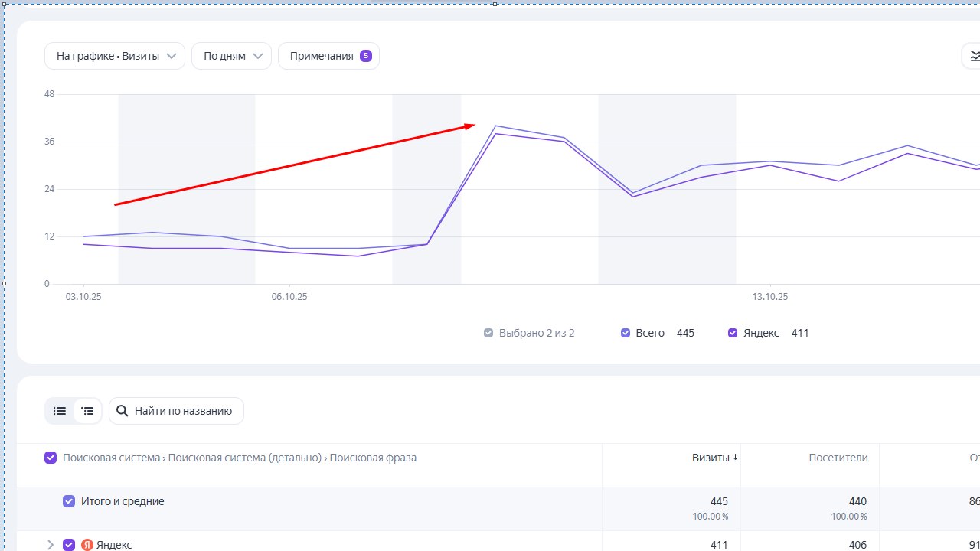Viewport: 980px width, 551px height.
Task: Switch to tree list view icon
Action: point(87,411)
